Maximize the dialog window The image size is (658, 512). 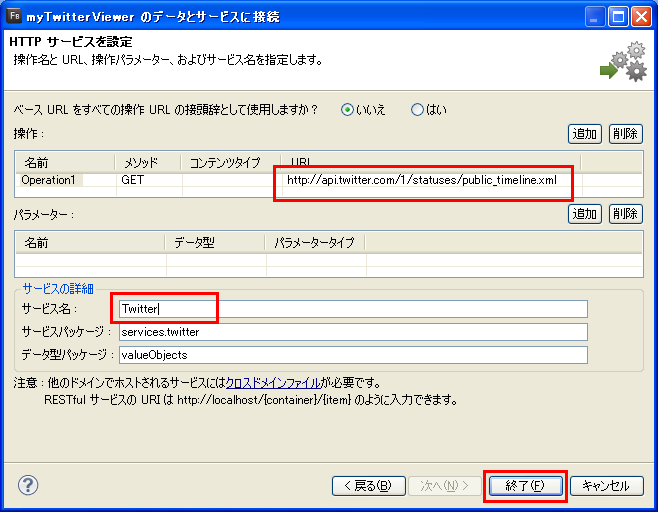point(619,17)
